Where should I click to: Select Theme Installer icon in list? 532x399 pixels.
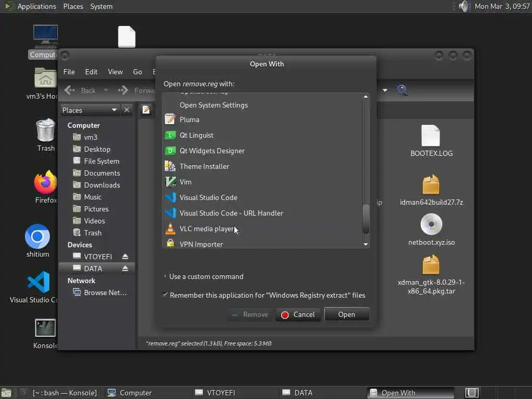coord(170,166)
